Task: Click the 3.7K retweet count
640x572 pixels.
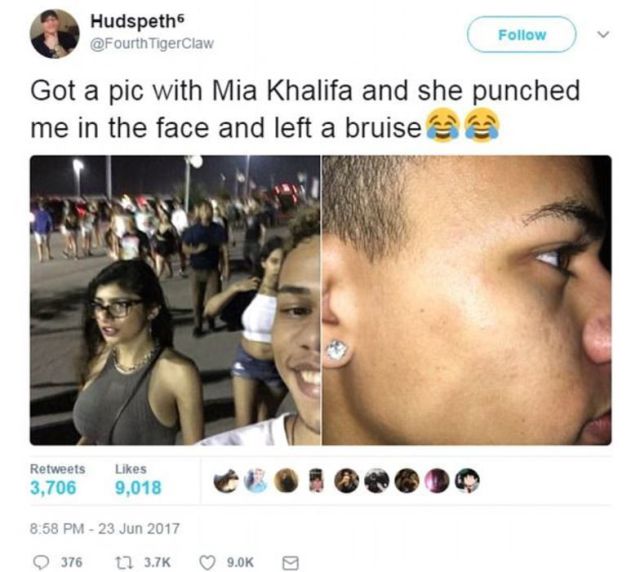Action: [157, 563]
